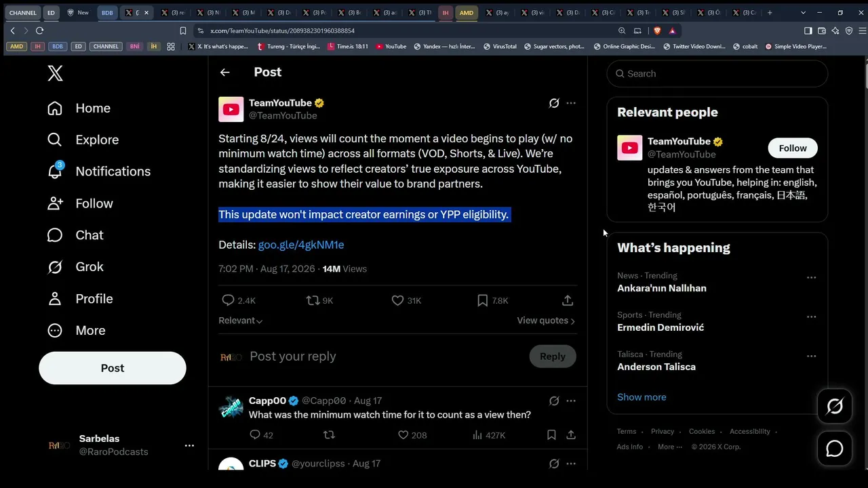The width and height of the screenshot is (868, 488).
Task: Open the VirusTotal bookmark
Action: [500, 47]
